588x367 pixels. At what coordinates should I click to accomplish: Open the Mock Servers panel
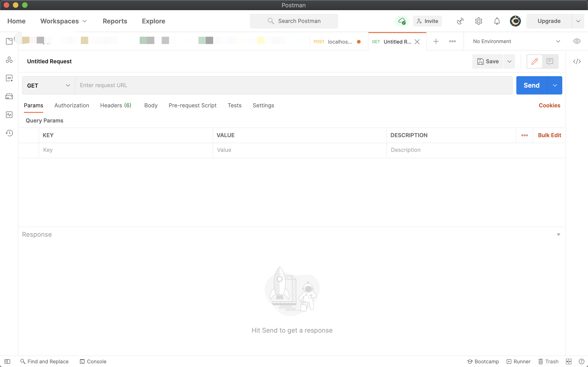click(x=9, y=96)
